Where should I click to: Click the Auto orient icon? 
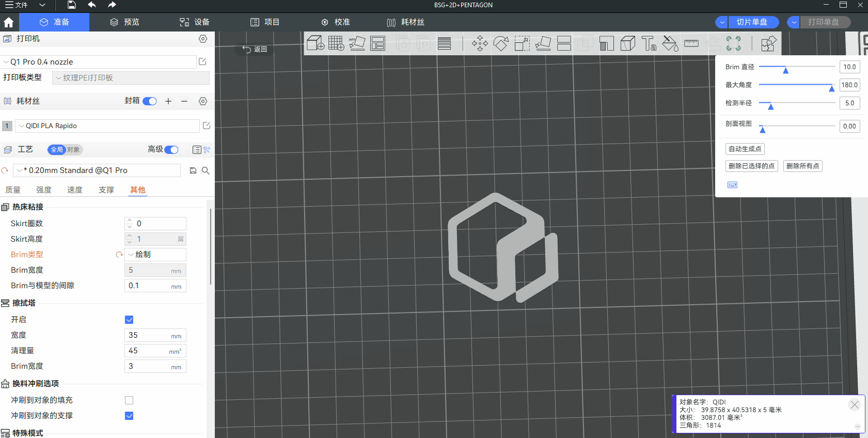(x=357, y=43)
